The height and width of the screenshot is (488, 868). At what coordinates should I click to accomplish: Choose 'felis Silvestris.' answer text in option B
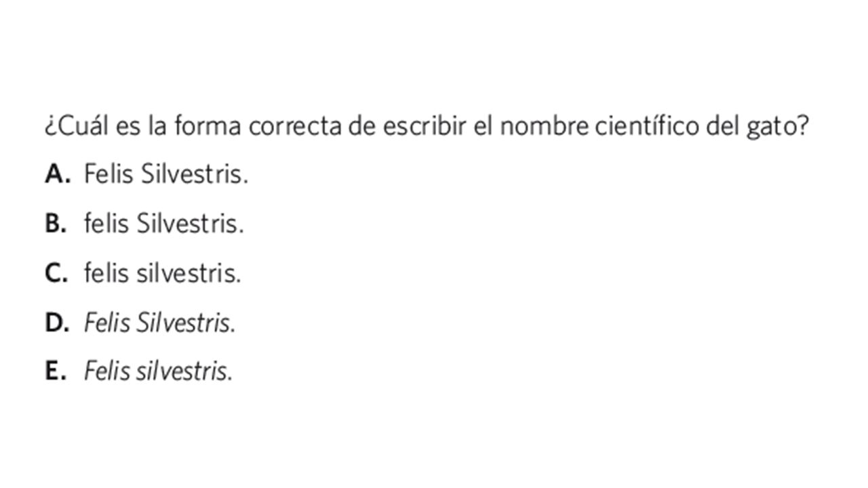pyautogui.click(x=164, y=224)
